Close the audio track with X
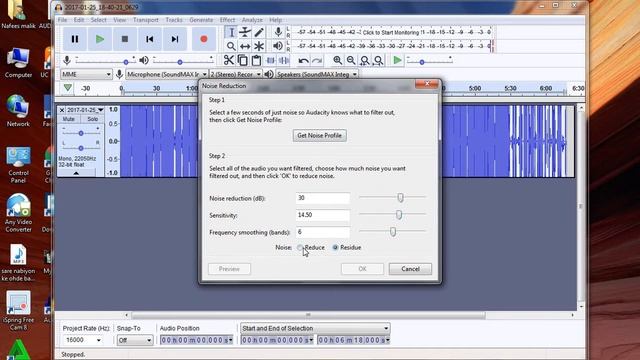Screen dimensions: 640x360 click(62, 110)
